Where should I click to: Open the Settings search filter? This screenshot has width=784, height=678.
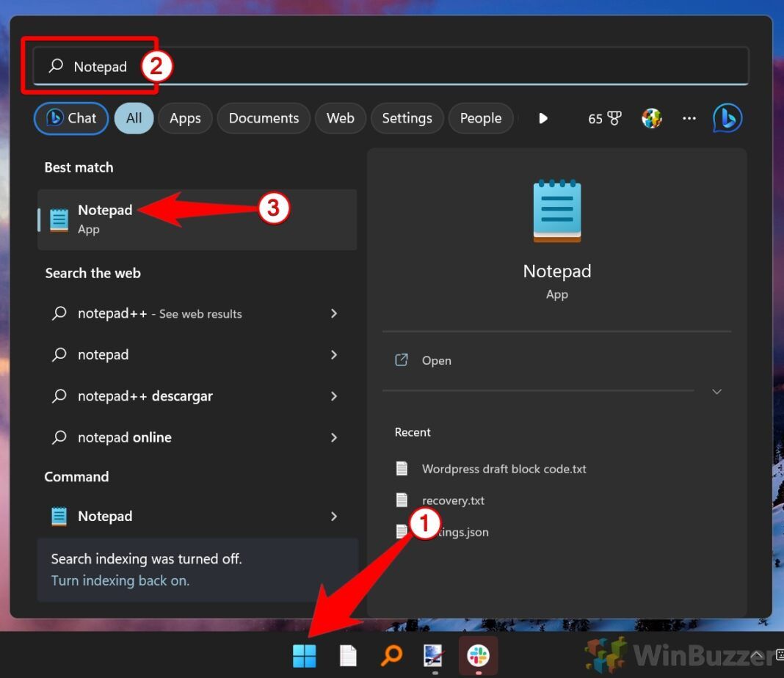coord(407,118)
